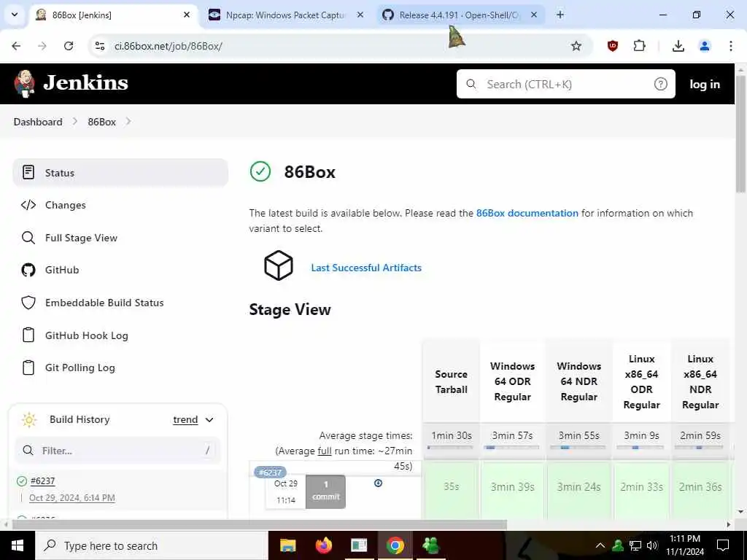The height and width of the screenshot is (560, 747).
Task: Click the Linux x86_64 ODR 2min 33s cell
Action: point(642,489)
